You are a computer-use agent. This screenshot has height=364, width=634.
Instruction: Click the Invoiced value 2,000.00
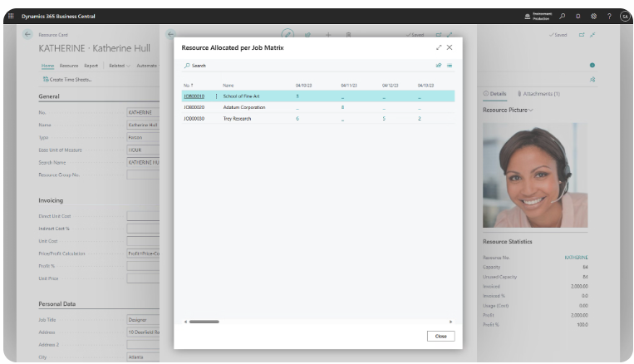pos(579,287)
